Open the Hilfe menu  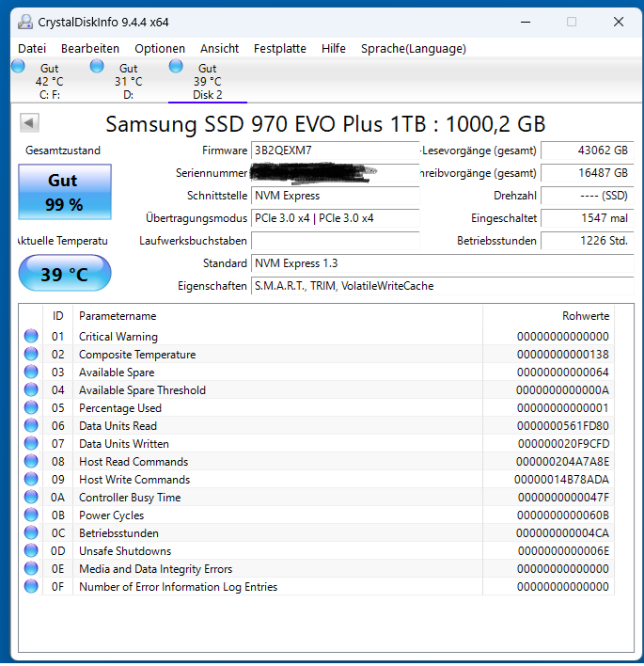pyautogui.click(x=333, y=48)
